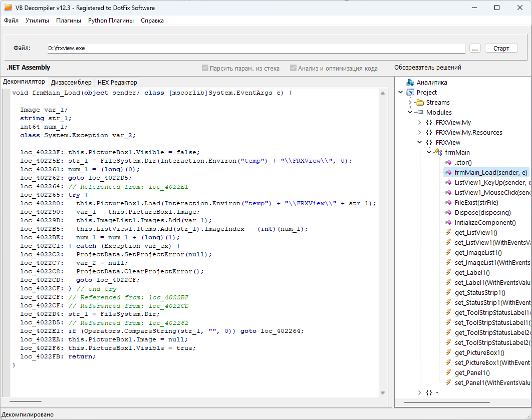Collapse the Project tree node
The height and width of the screenshot is (420, 532).
(401, 92)
